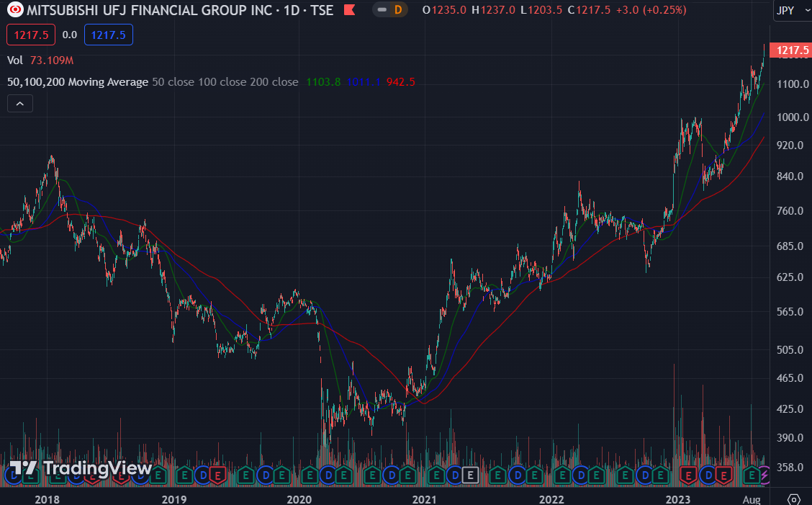Open the JPY currency dropdown
Screen dimensions: 812x505
793,10
